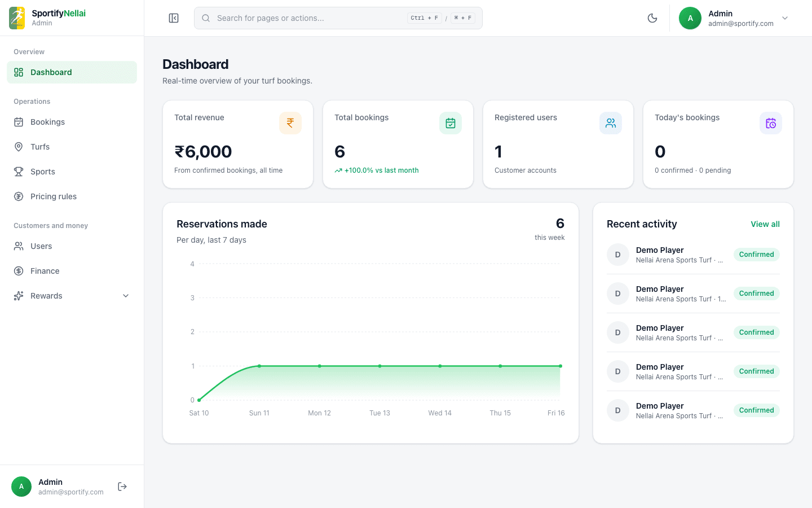Open the Dashboard menu item
Screen dimensions: 812x508
click(72, 72)
